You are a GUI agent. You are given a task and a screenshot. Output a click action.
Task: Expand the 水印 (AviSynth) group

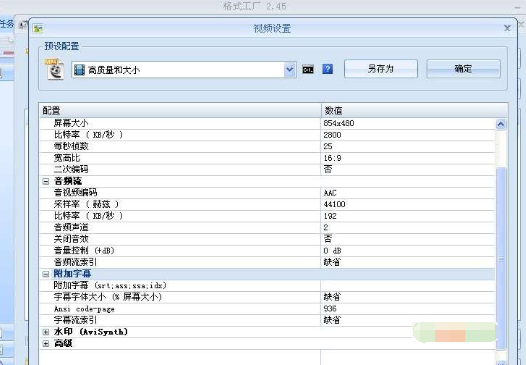point(46,332)
